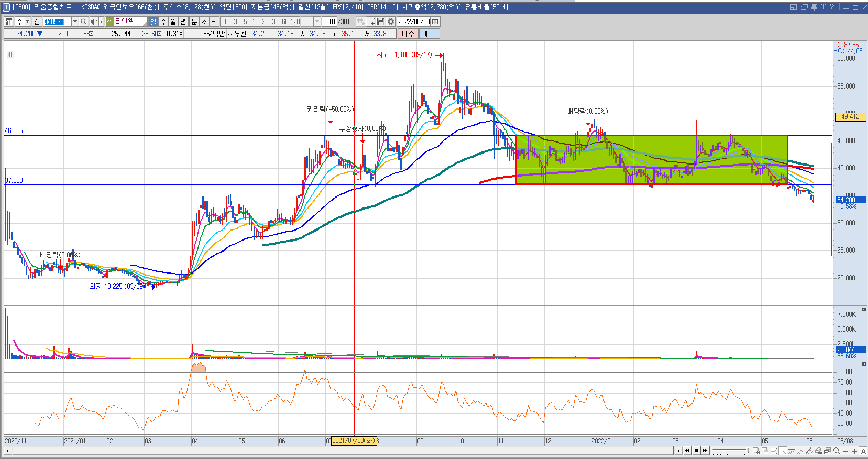Screen dimensions: 868x459
Task: Zoom out the chart with minus icon
Action: 845,451
